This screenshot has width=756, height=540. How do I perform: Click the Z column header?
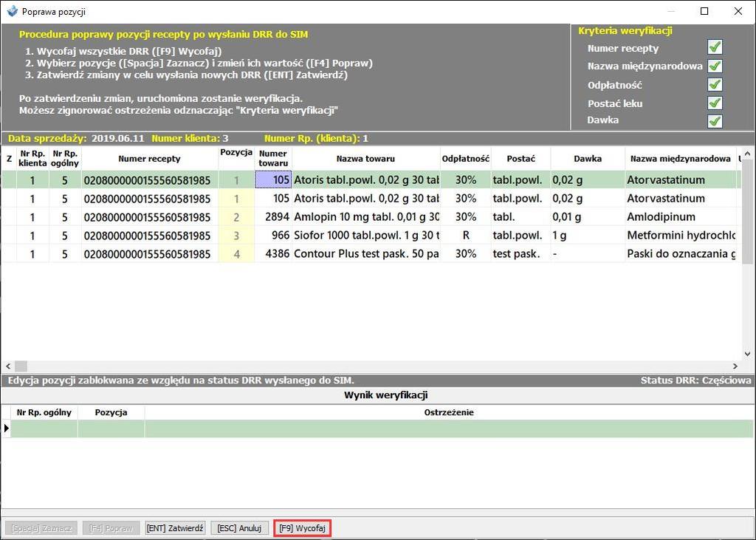(x=9, y=159)
